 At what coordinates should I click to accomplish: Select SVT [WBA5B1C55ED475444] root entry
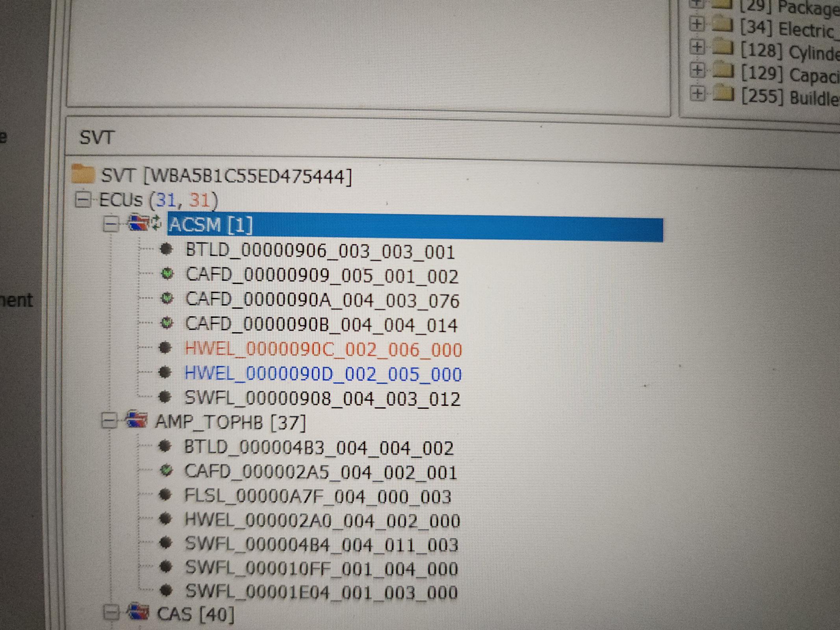tap(226, 176)
